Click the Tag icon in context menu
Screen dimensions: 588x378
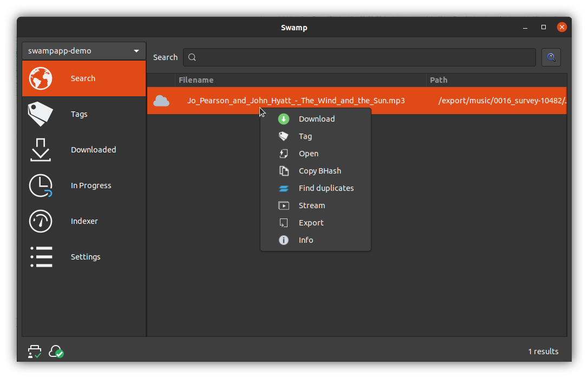coord(284,136)
